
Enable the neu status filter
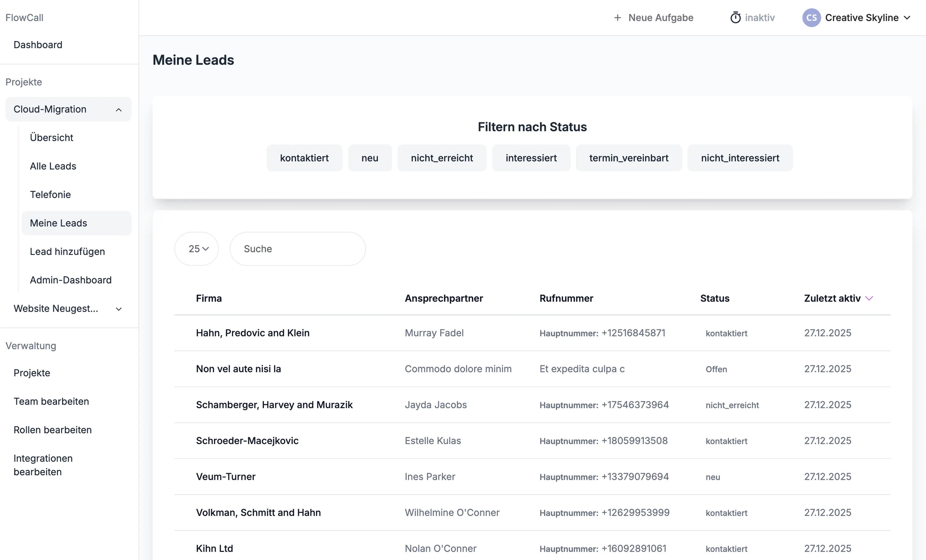369,158
